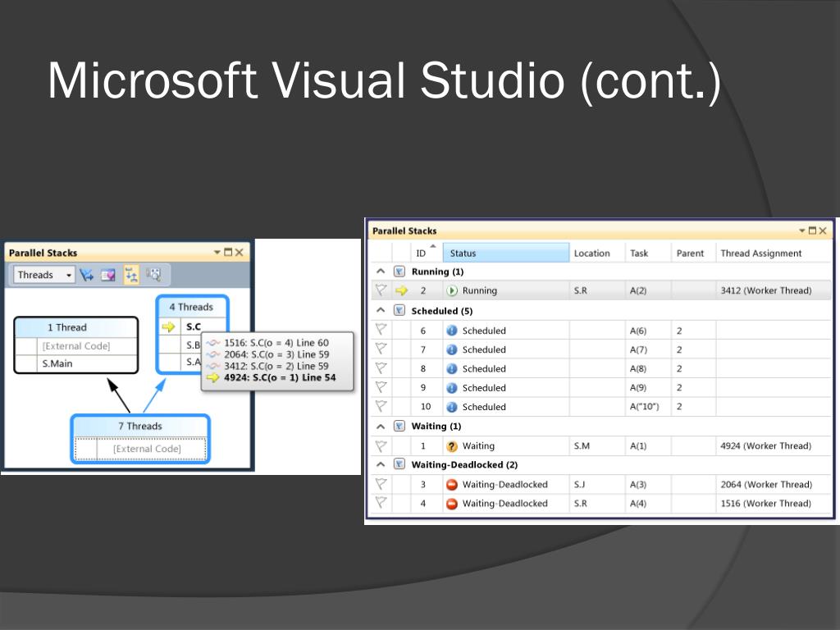Click the Scheduled status icon for task 8

point(452,368)
